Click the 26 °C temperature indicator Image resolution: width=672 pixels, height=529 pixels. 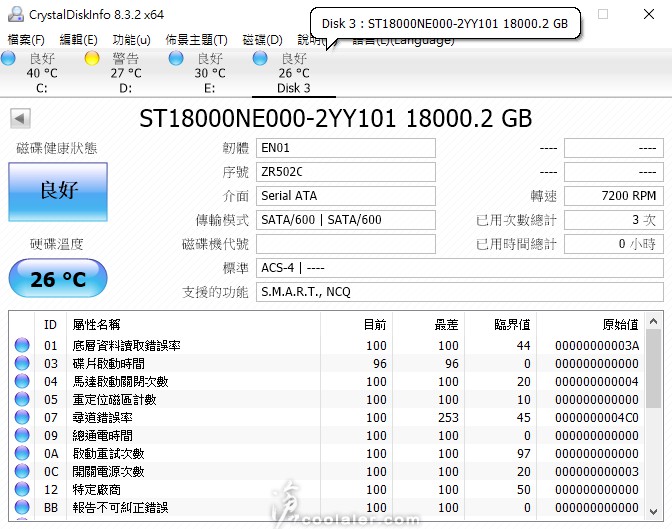pyautogui.click(x=58, y=278)
